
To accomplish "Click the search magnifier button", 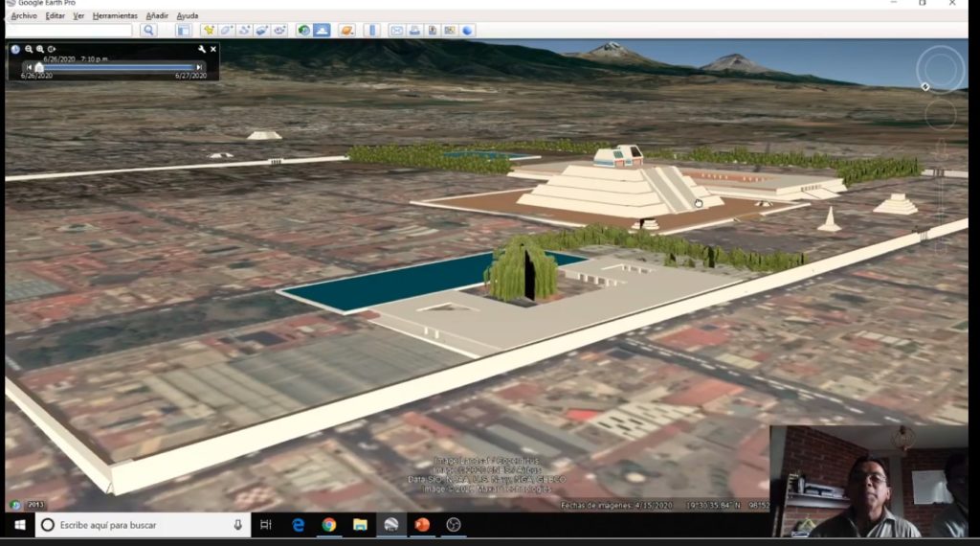I will pos(148,31).
